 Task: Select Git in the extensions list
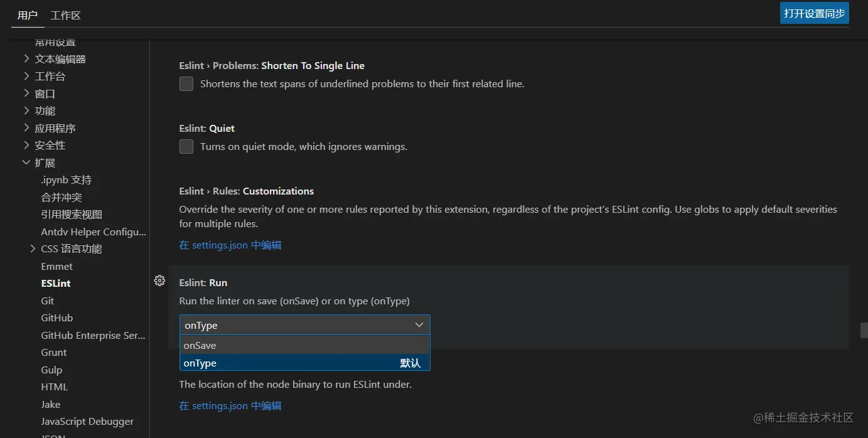pyautogui.click(x=48, y=301)
